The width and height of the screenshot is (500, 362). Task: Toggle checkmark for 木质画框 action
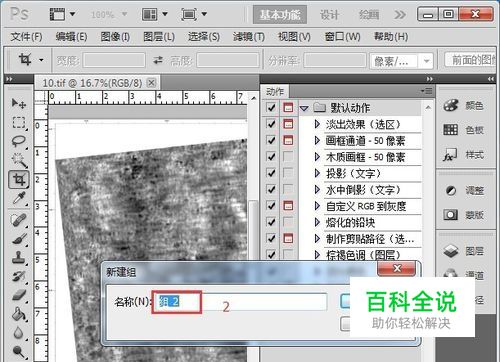pyautogui.click(x=271, y=157)
